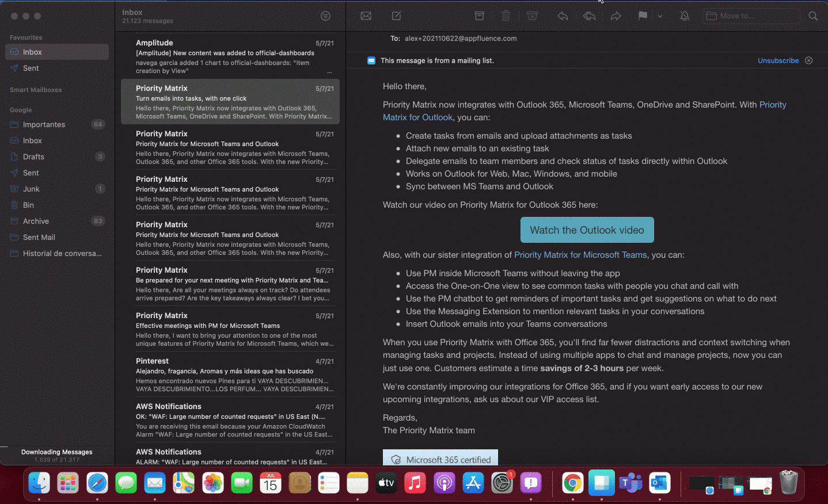Viewport: 828px width, 504px height.
Task: Open the Google Inbox mailbox
Action: pyautogui.click(x=57, y=140)
